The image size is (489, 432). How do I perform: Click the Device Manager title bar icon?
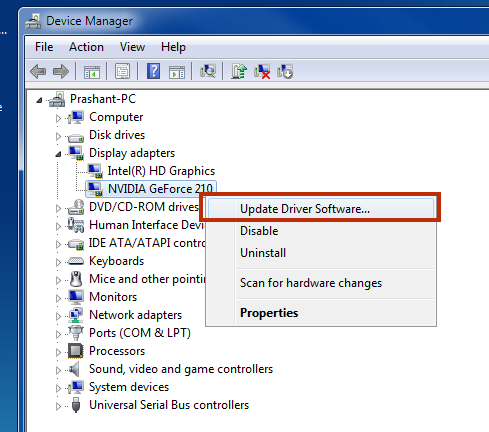pyautogui.click(x=33, y=21)
